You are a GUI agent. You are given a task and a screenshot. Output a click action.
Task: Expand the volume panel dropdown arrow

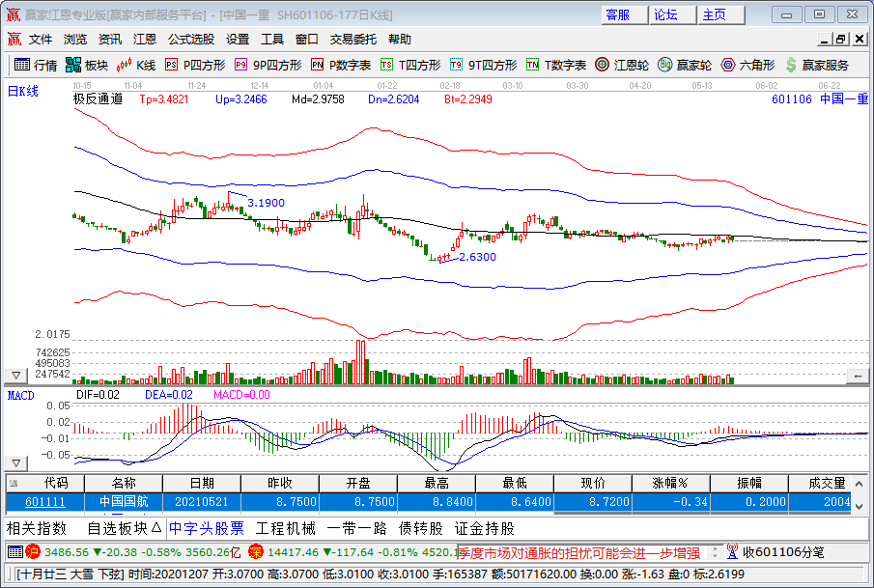click(x=16, y=376)
